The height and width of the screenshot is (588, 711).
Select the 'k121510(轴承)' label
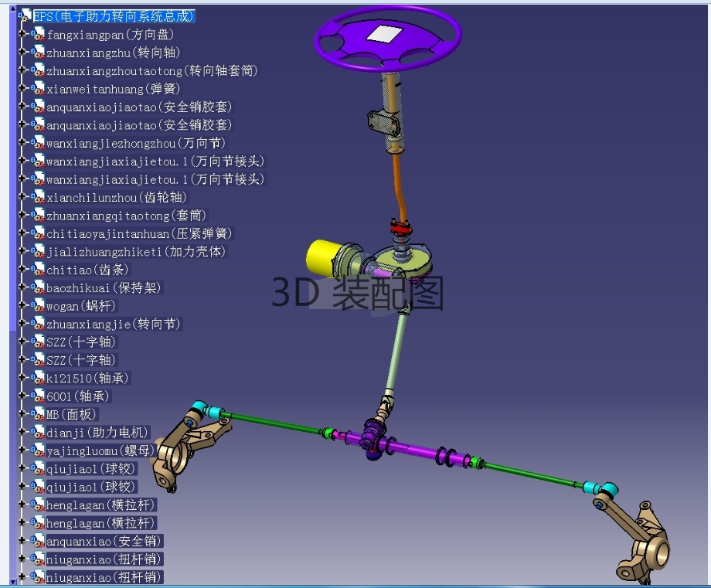click(88, 378)
